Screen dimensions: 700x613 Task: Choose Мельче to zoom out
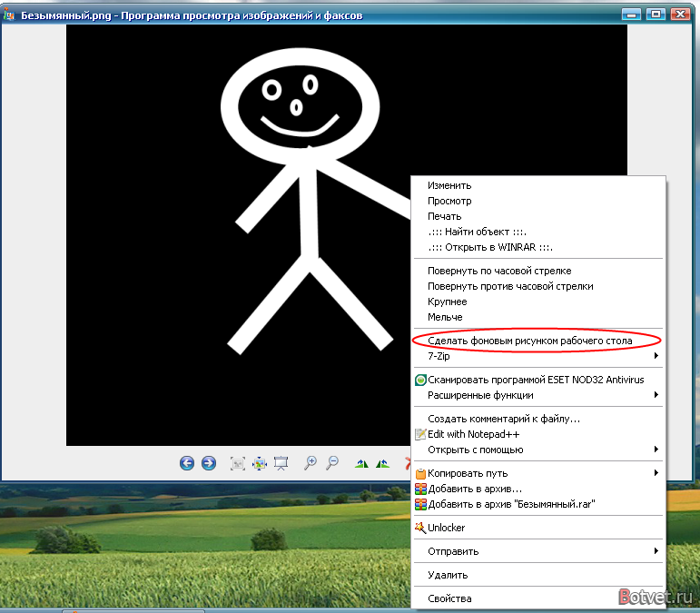pos(538,317)
